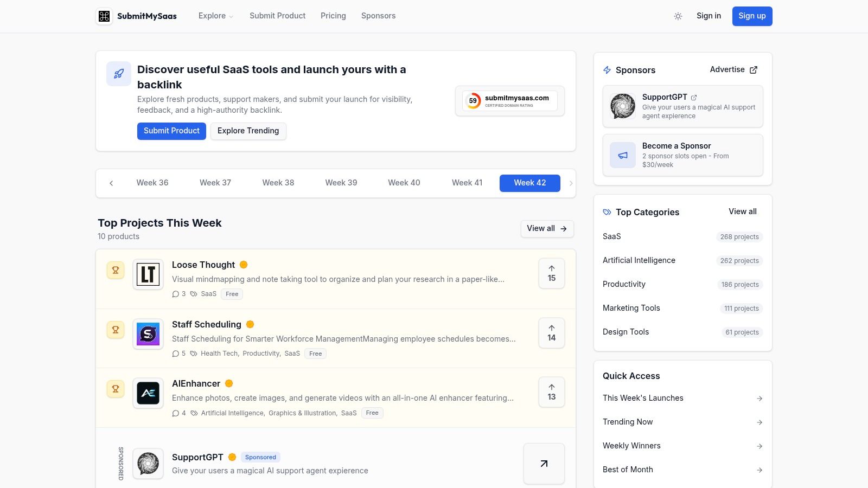
Task: Open the Marketing Tools category
Action: pyautogui.click(x=631, y=308)
